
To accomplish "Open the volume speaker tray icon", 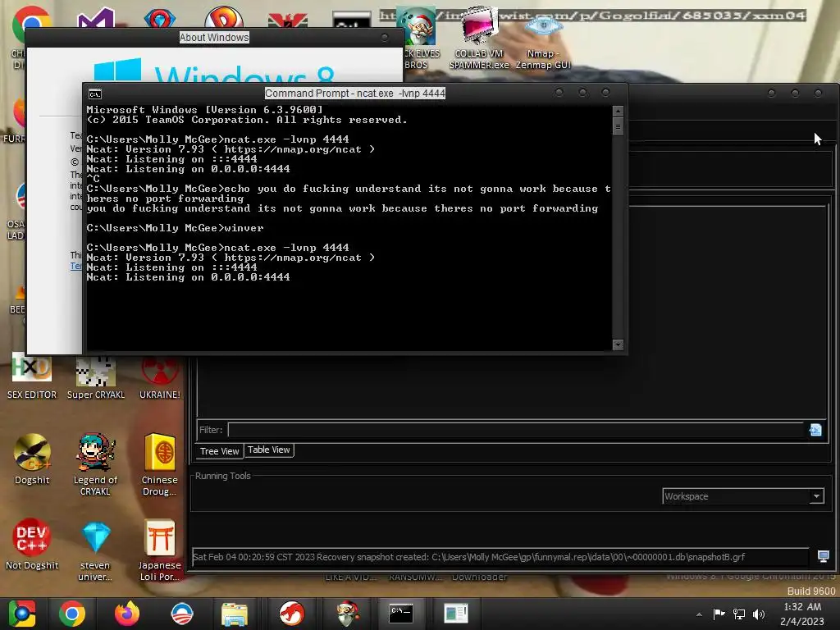I will coord(759,614).
